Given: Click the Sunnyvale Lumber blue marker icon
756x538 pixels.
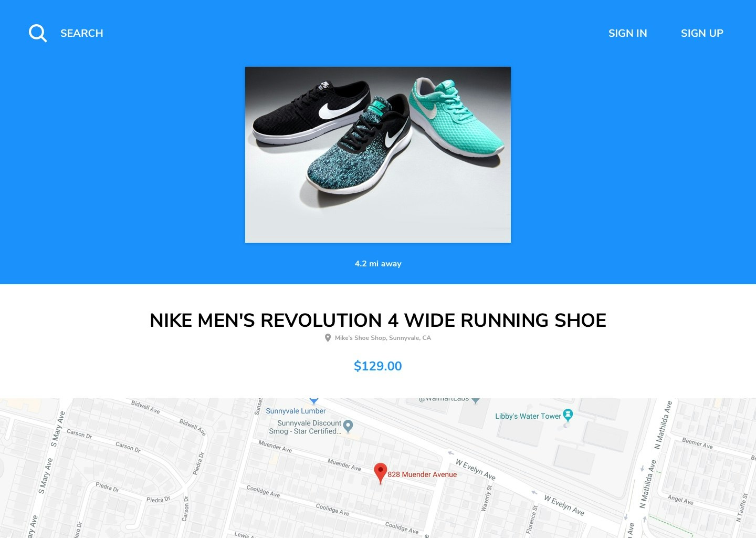Looking at the screenshot, I should 314,400.
